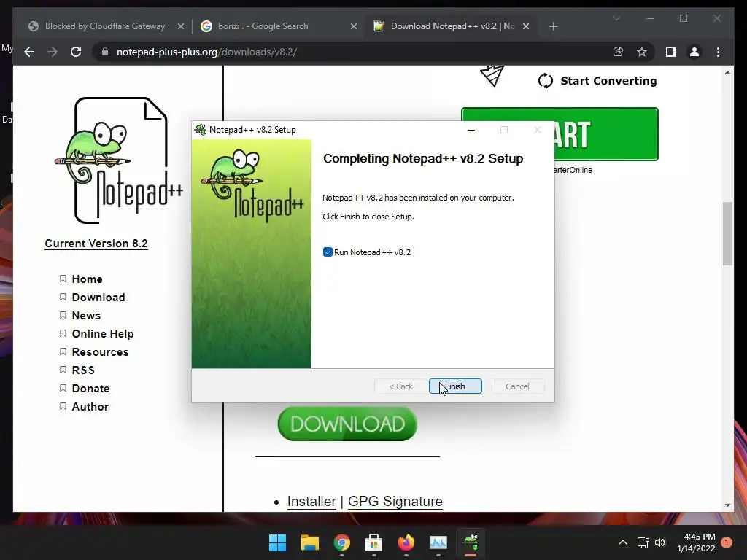Open the Chrome three-dot menu
Screen dimensions: 747x560
click(719, 52)
